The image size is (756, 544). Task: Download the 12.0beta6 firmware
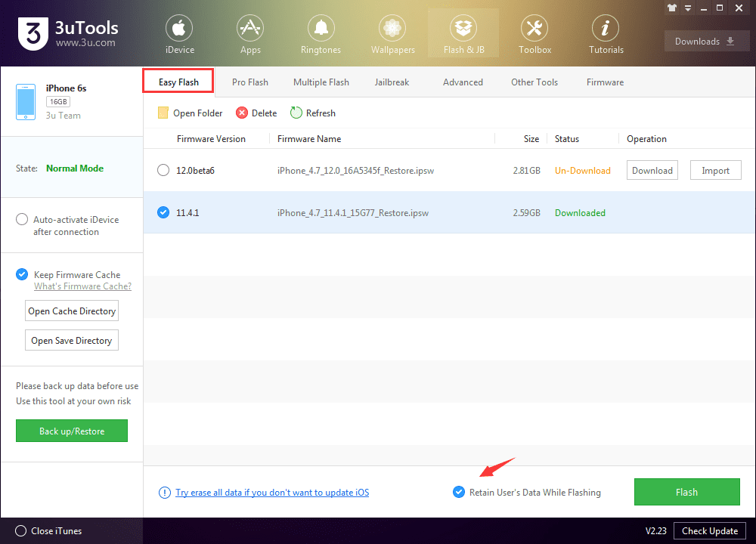point(652,170)
